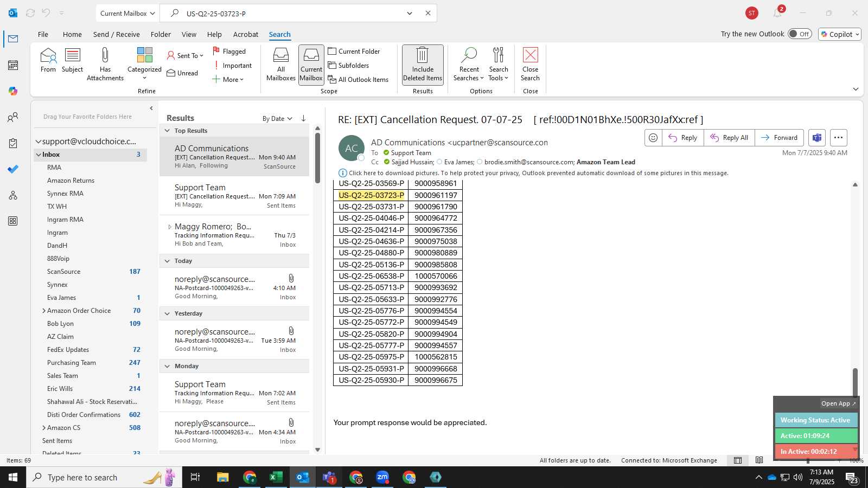868x488 pixels.
Task: Open notifications bell icon
Action: [x=777, y=13]
